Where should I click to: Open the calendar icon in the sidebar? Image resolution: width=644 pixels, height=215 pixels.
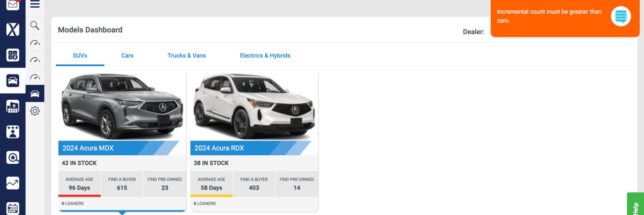13,208
